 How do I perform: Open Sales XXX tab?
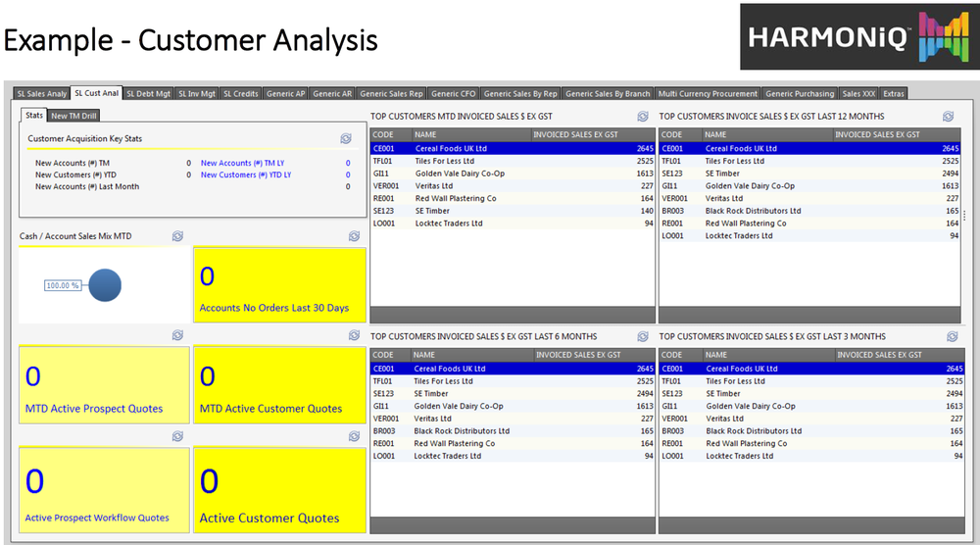click(x=858, y=94)
